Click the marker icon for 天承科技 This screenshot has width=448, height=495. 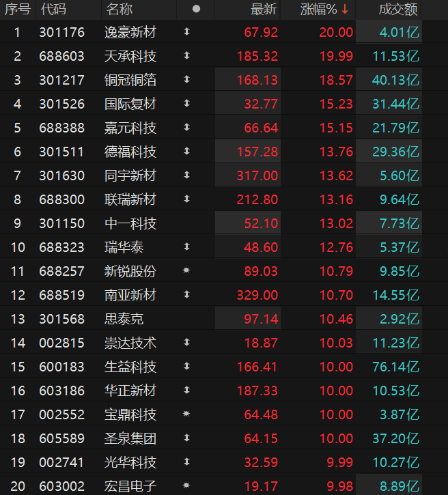[x=186, y=55]
